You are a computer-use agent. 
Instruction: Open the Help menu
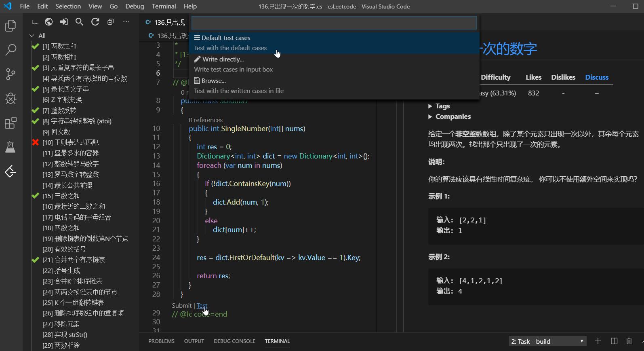click(190, 6)
